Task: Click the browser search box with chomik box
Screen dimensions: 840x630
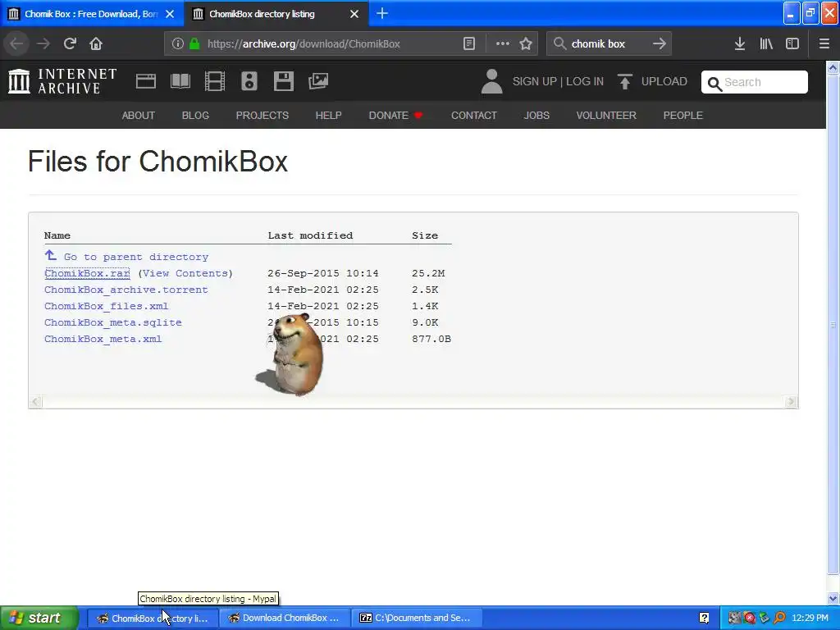Action: point(609,43)
